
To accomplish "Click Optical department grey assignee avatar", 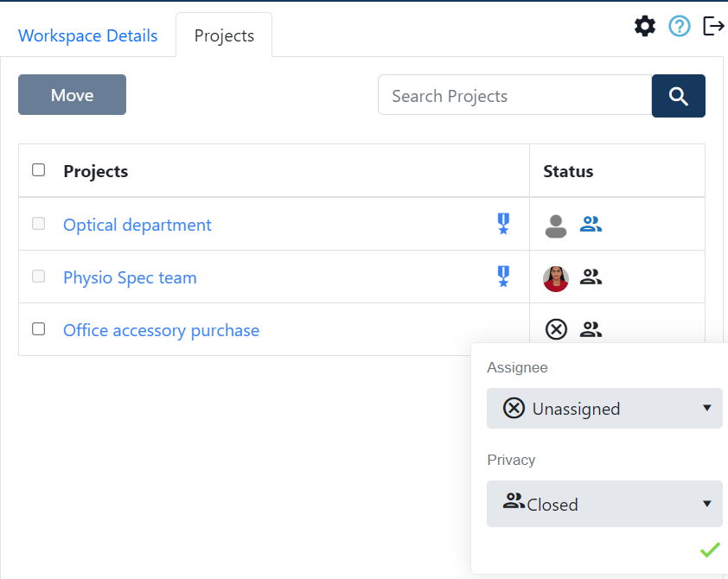I will 556,226.
